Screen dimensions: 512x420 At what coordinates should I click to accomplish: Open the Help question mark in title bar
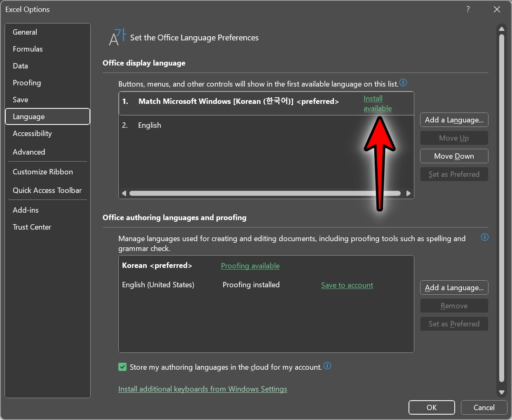[468, 9]
